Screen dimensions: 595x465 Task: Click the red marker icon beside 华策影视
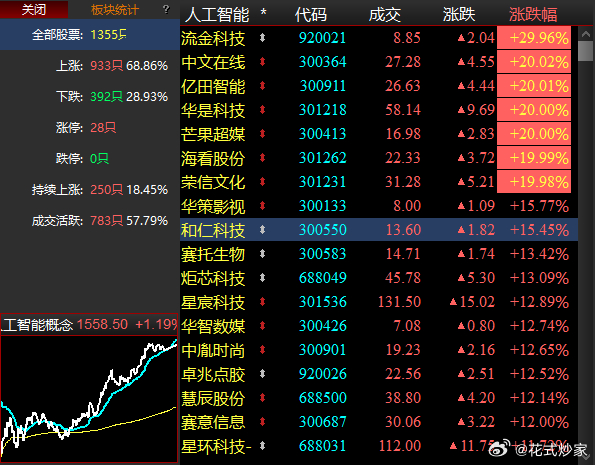coord(262,205)
